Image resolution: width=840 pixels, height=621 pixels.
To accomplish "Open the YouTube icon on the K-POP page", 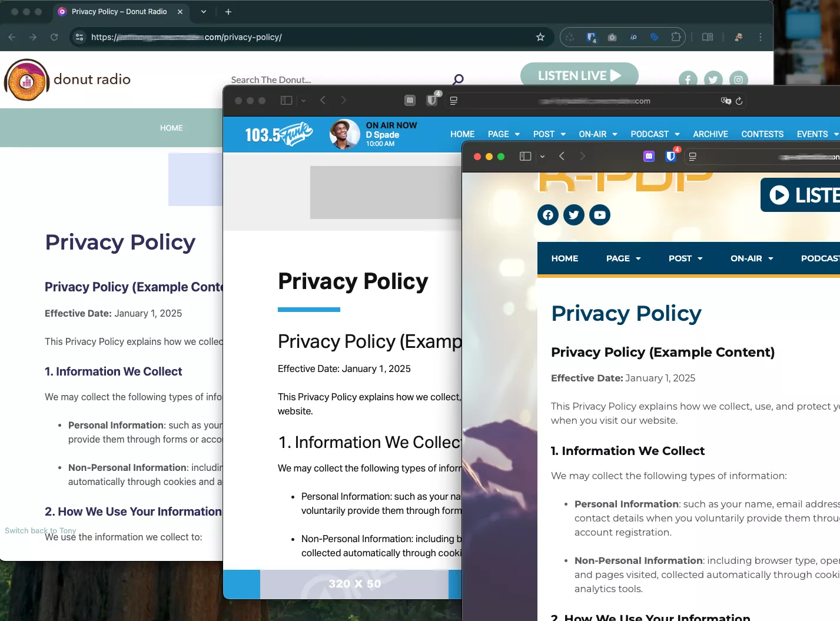I will 600,215.
